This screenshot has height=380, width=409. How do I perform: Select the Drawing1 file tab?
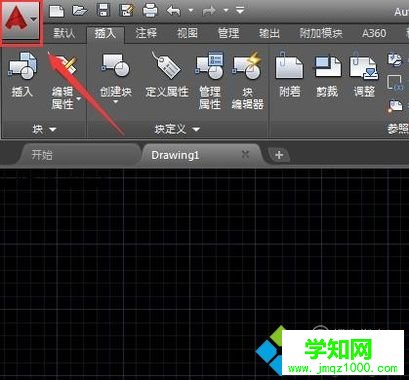175,155
